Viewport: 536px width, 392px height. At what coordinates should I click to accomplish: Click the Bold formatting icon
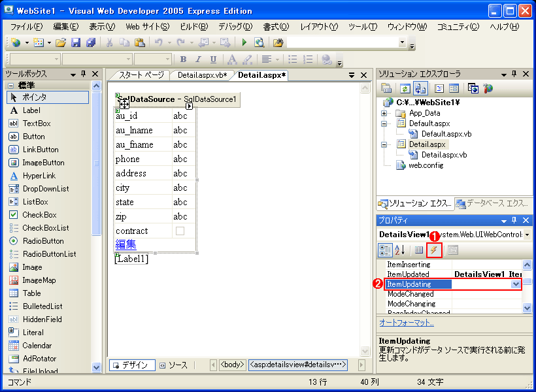coord(183,59)
